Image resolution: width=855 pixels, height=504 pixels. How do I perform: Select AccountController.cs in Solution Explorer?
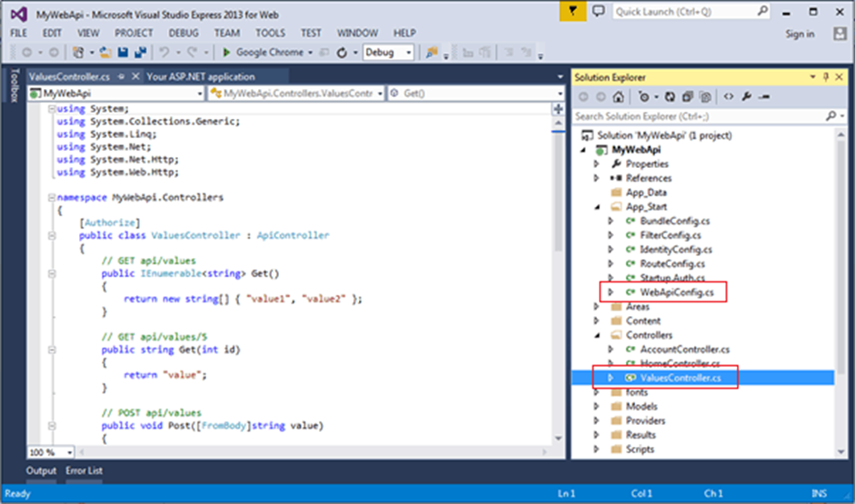[684, 350]
